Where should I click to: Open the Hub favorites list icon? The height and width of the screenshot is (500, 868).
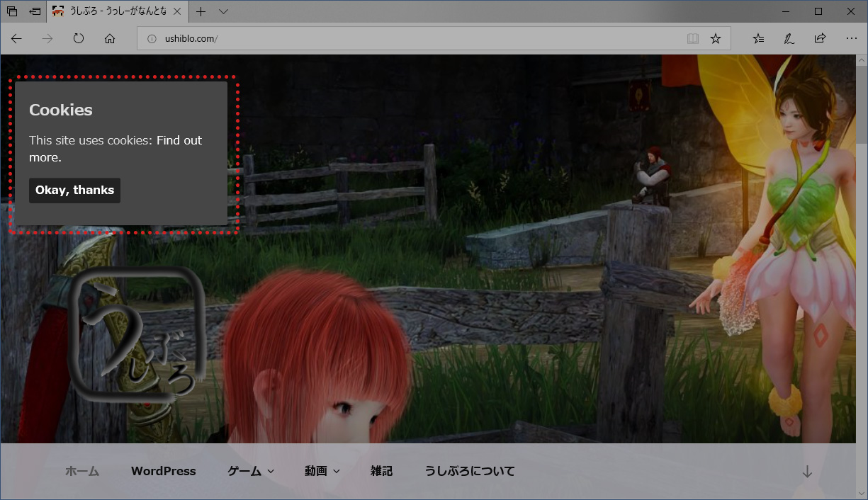click(x=758, y=38)
